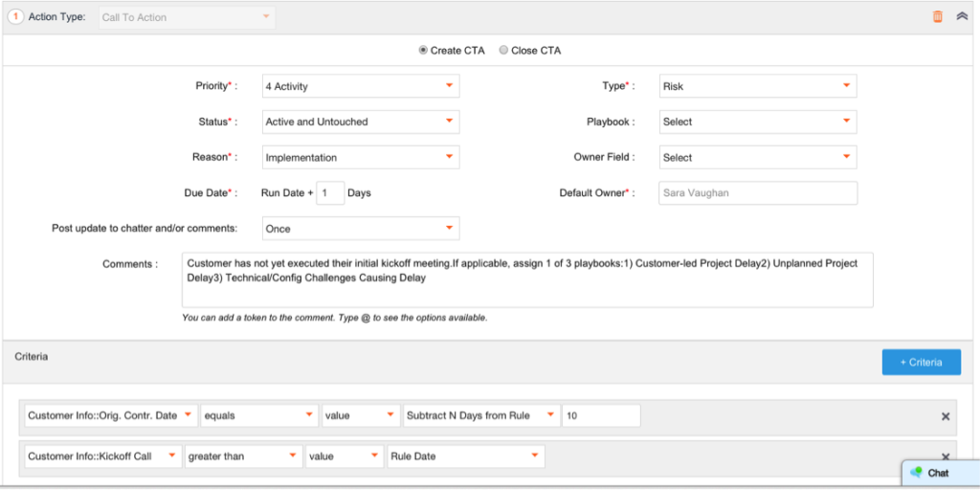Screen dimensions: 980x490
Task: Open the Playbook Select dropdown
Action: [x=757, y=122]
